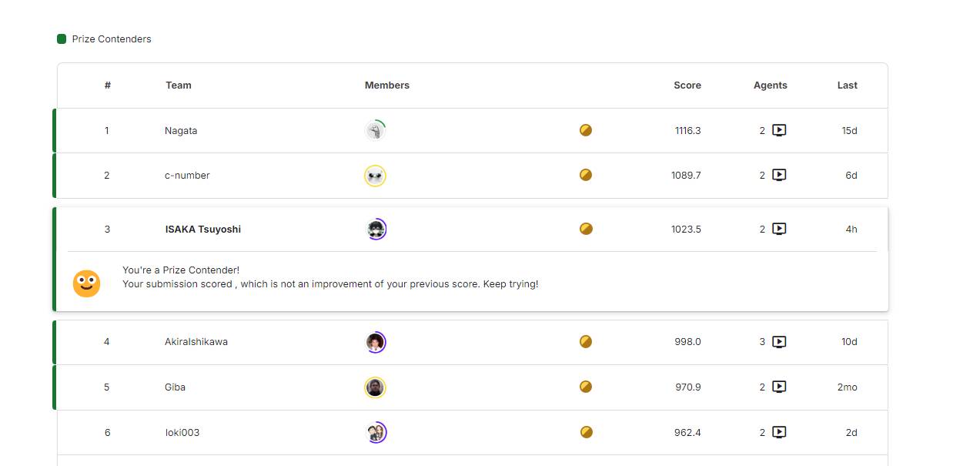Viewport: 980px width, 466px height.
Task: Click the green Prize Contenders legend swatch
Action: [x=62, y=39]
